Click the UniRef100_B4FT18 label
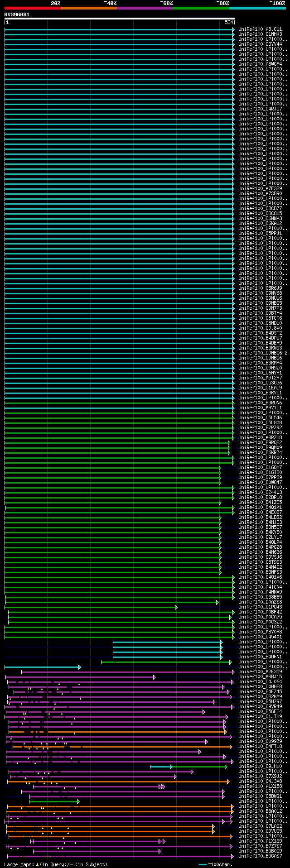 (260, 746)
